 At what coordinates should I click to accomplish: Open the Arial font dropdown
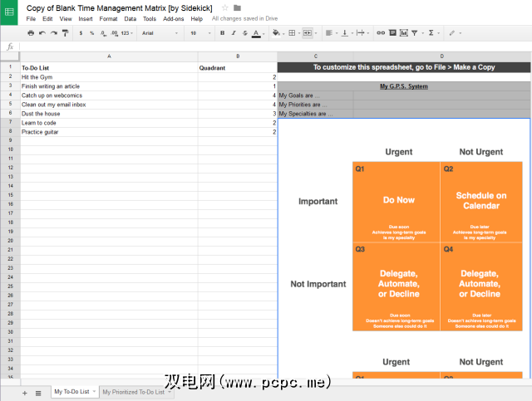pos(158,33)
